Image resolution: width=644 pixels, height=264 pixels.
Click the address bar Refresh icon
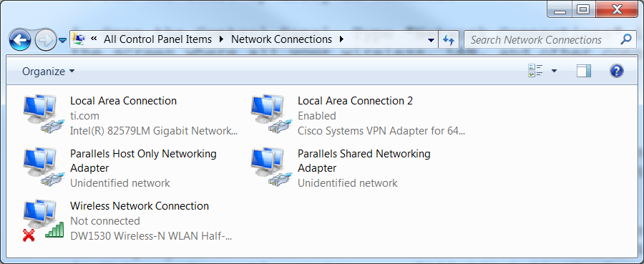[449, 40]
